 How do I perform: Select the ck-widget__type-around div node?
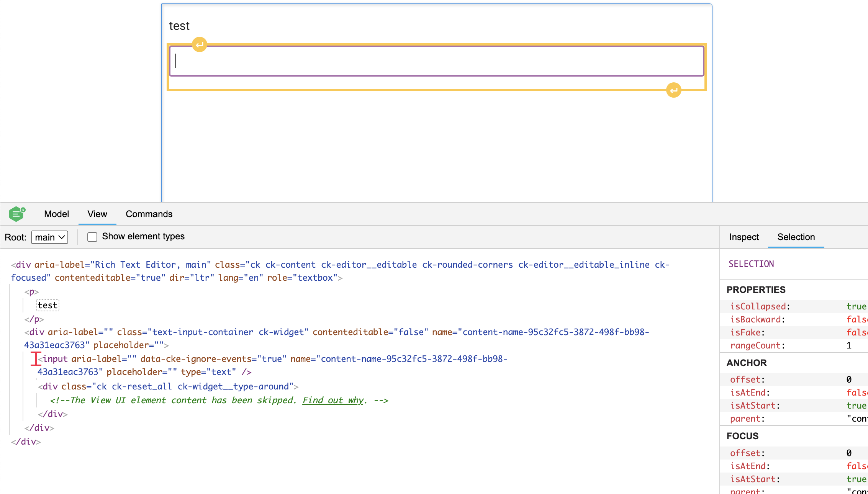(x=51, y=386)
